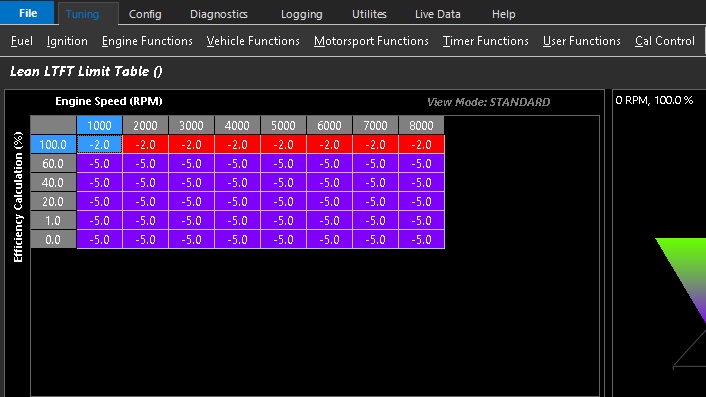706x397 pixels.
Task: Select the 3000 RPM column header
Action: [191, 125]
